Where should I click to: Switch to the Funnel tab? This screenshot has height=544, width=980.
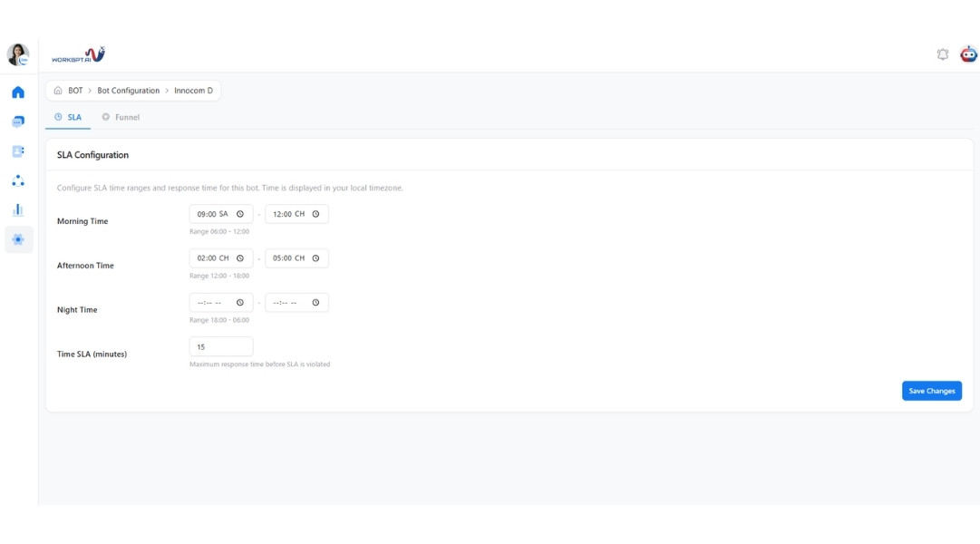click(x=121, y=116)
